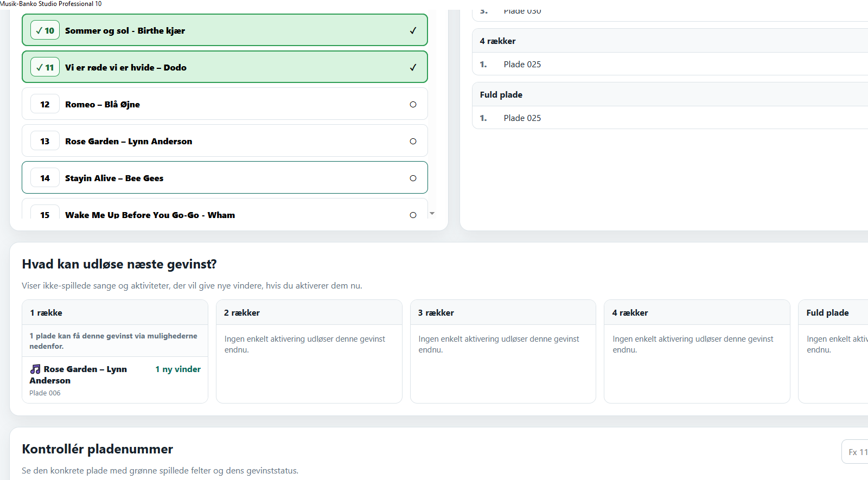
Task: Click the circle status icon for Wake Me Up
Action: tap(413, 215)
